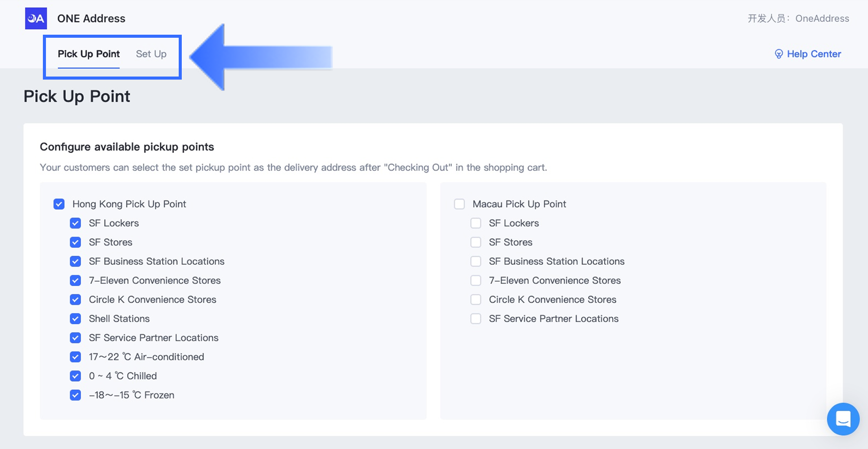Open the Help Center link
This screenshot has width=868, height=449.
[x=808, y=54]
